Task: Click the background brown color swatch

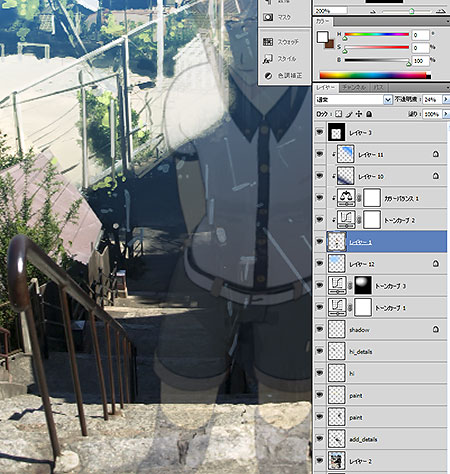Action: [x=331, y=45]
